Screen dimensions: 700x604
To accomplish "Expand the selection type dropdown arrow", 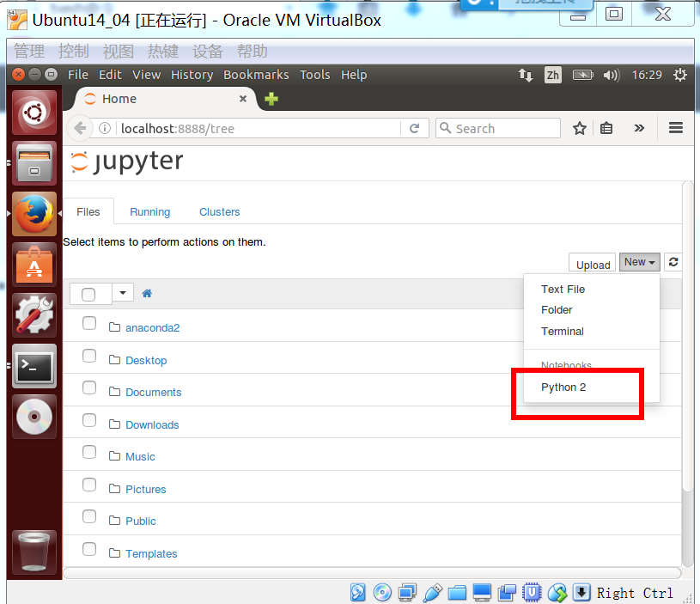I will point(123,293).
